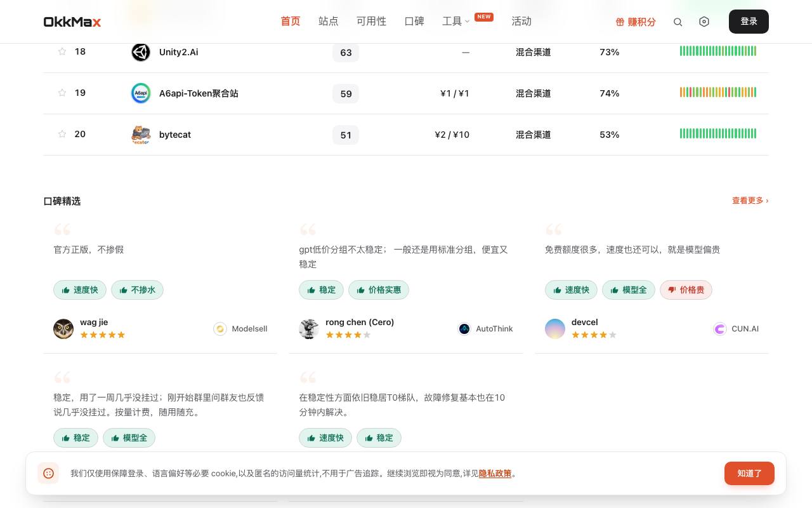
Task: Click 模型全 tag in devcel's review
Action: click(x=629, y=290)
